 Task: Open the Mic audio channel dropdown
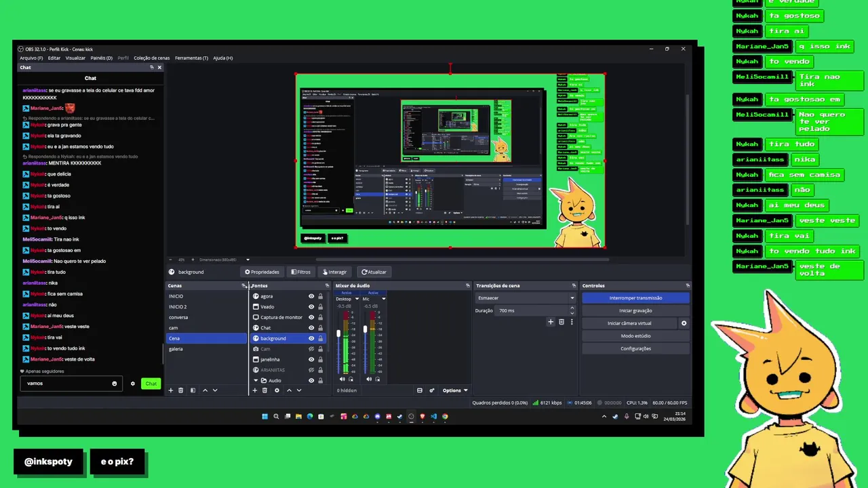[383, 299]
